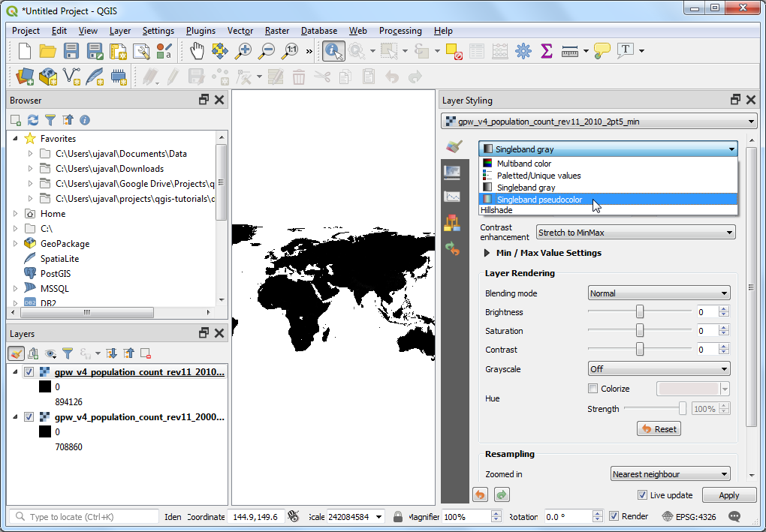Click the Apply button
The height and width of the screenshot is (532, 766).
coord(728,495)
